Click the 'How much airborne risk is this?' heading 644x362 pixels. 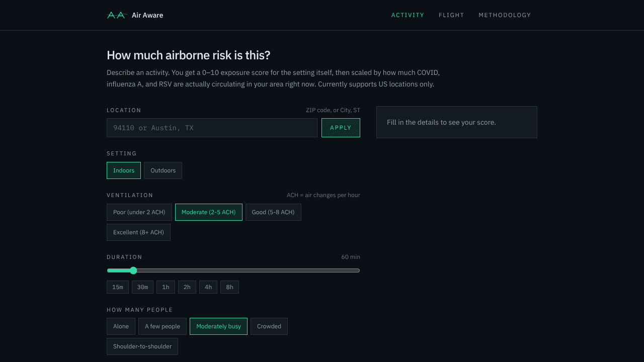[x=189, y=55]
